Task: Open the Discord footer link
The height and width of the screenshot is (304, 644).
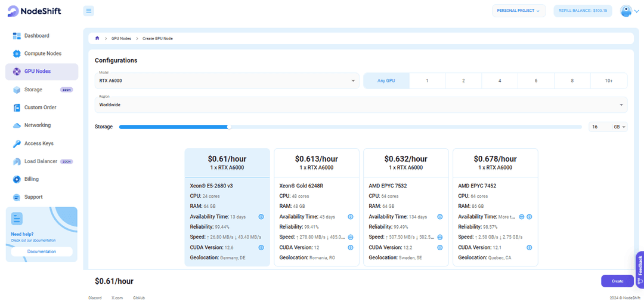Action: [95, 298]
